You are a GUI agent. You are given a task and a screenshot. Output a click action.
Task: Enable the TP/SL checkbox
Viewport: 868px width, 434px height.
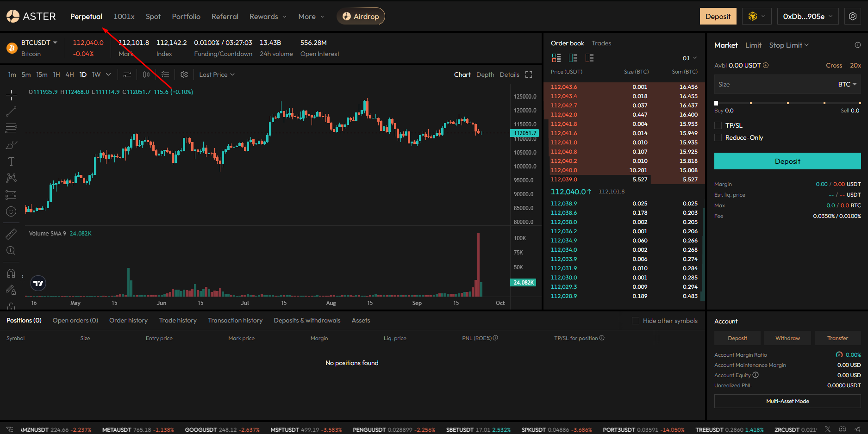tap(718, 125)
